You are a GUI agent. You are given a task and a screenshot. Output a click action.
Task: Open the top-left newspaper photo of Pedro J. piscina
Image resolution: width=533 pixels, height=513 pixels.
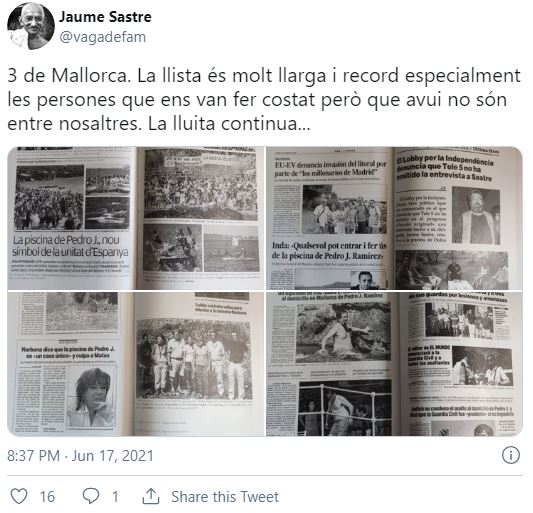[136, 218]
